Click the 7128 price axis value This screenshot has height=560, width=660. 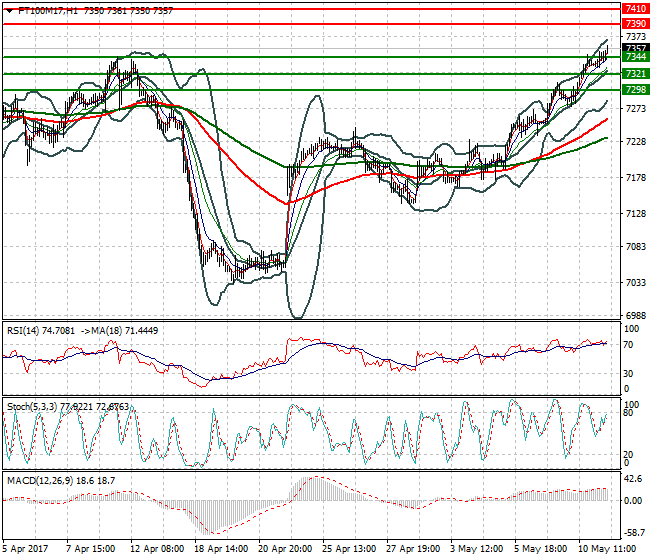[x=636, y=214]
